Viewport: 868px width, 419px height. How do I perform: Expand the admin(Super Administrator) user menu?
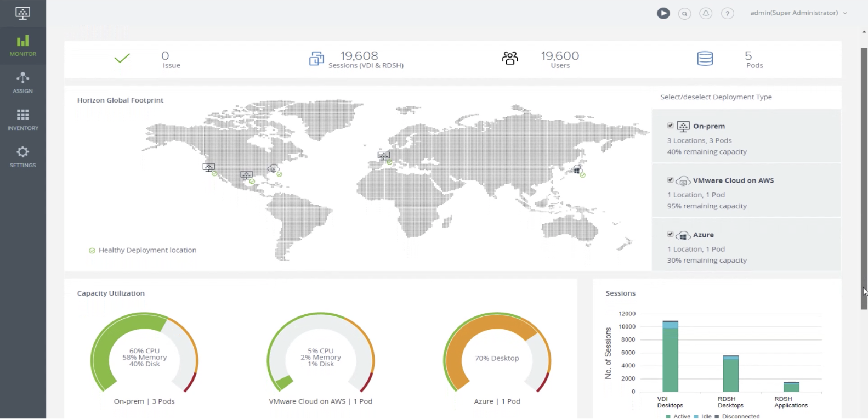798,13
